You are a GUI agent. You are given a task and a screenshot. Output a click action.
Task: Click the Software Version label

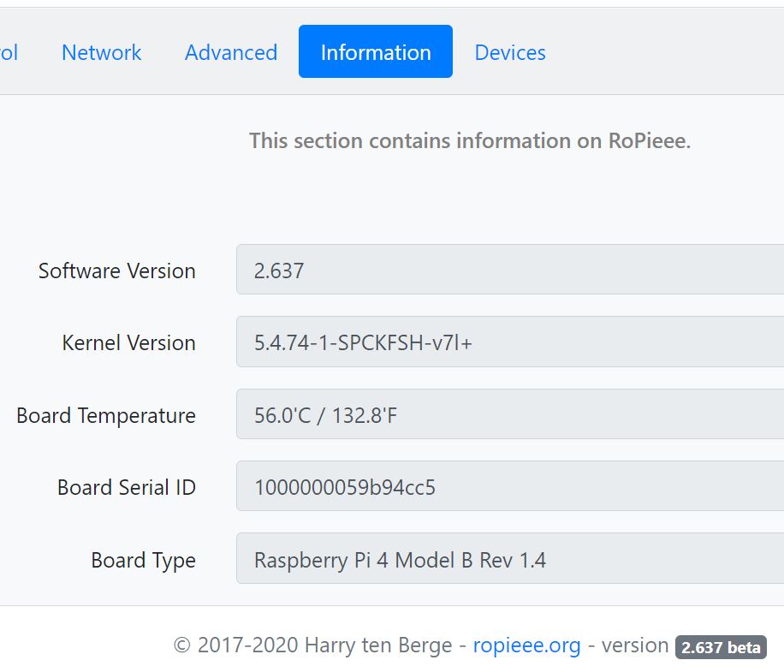point(117,271)
